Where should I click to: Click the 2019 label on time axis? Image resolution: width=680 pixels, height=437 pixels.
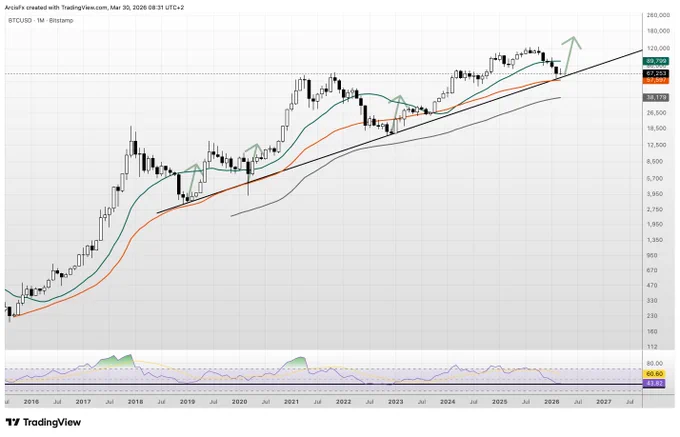187,402
